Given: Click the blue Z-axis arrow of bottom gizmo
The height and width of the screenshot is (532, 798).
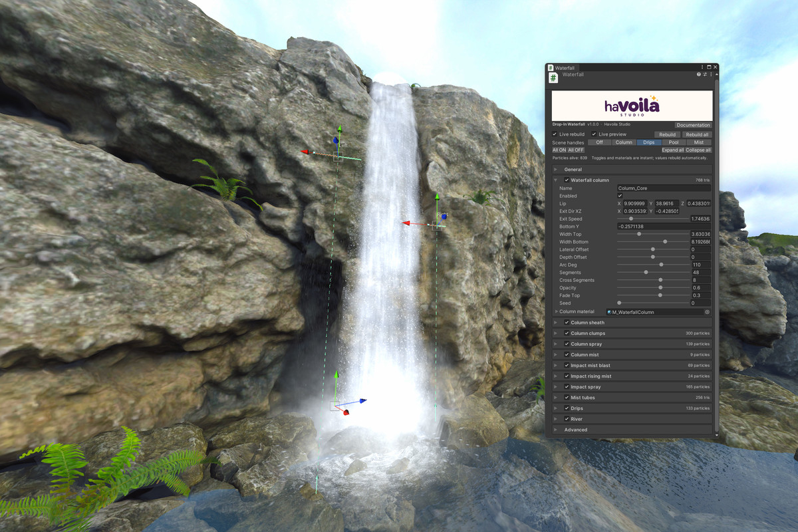Looking at the screenshot, I should coord(363,401).
